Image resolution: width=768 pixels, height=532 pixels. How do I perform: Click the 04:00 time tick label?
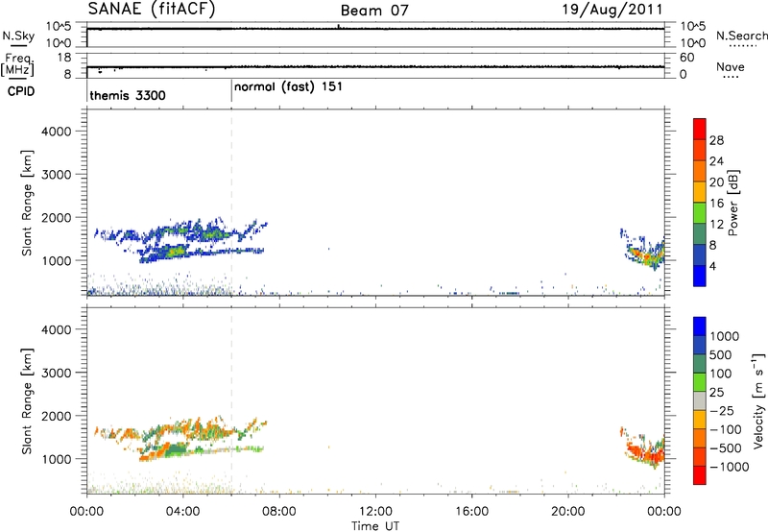(182, 512)
